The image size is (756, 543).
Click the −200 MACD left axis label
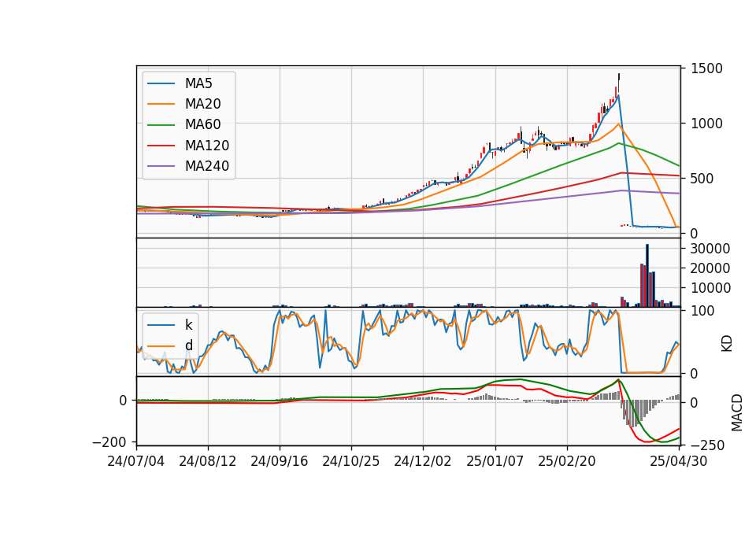click(109, 442)
